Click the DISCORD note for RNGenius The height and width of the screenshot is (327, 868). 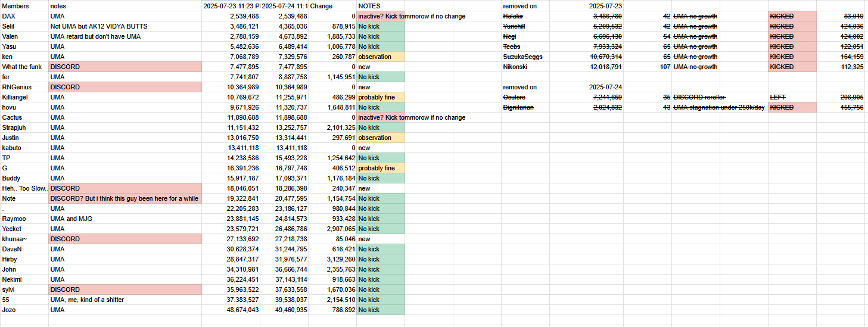125,87
